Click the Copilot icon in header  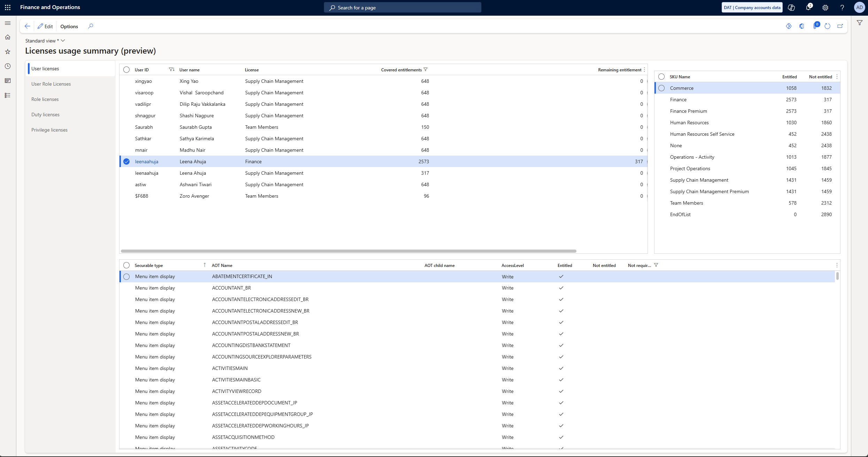pos(791,7)
